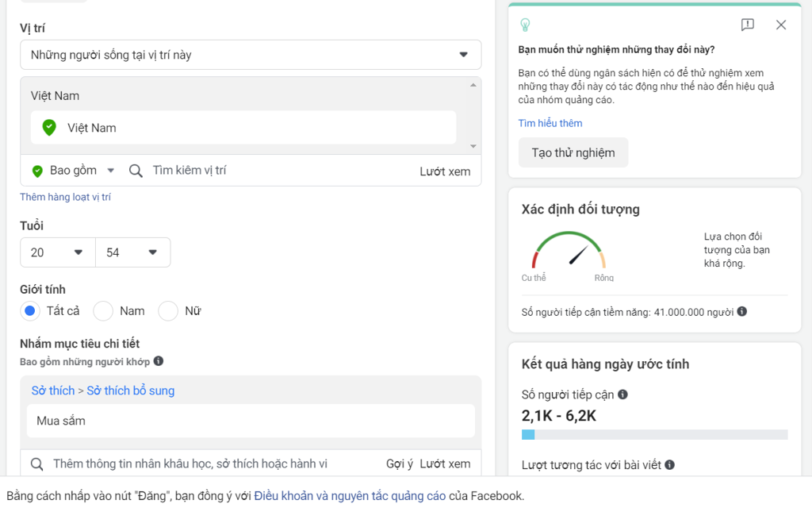812x508 pixels.
Task: Select the Nam gender radio button
Action: coord(103,311)
